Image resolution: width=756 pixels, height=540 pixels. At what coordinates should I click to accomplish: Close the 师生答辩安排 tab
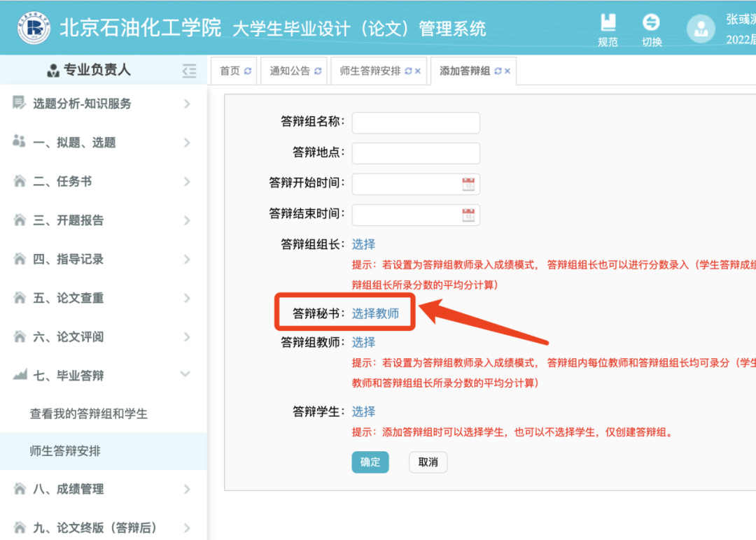click(418, 71)
